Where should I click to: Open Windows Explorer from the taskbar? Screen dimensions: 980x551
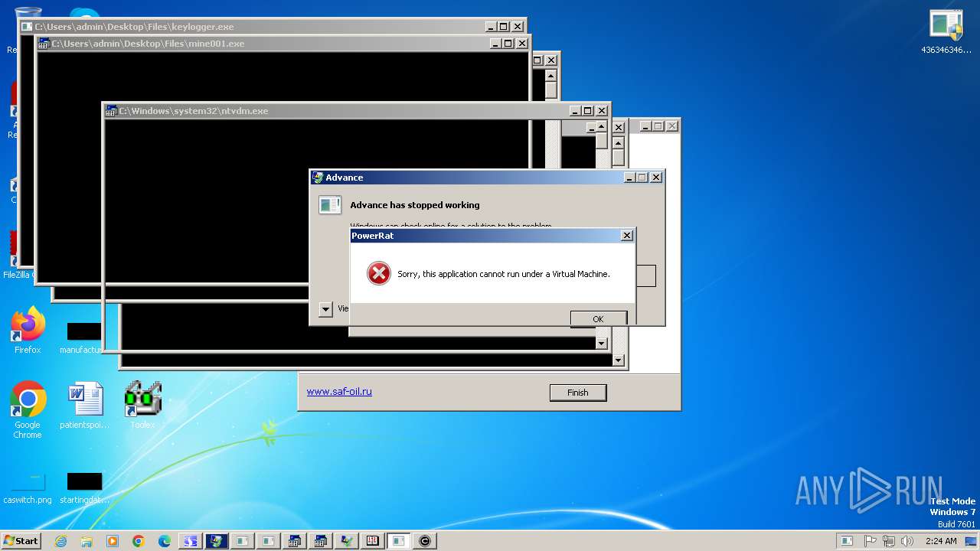click(87, 541)
